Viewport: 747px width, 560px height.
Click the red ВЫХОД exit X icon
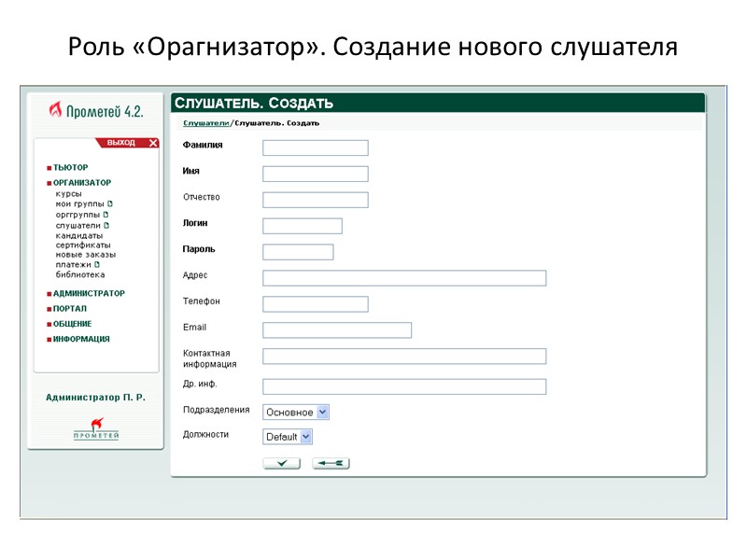[153, 143]
